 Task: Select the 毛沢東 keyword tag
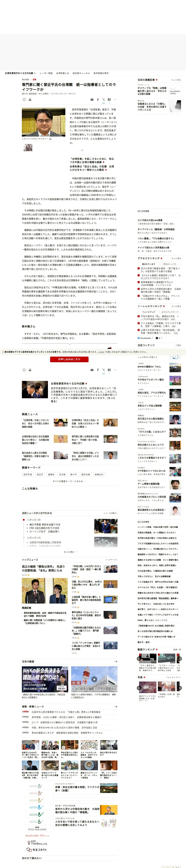tap(62, 475)
